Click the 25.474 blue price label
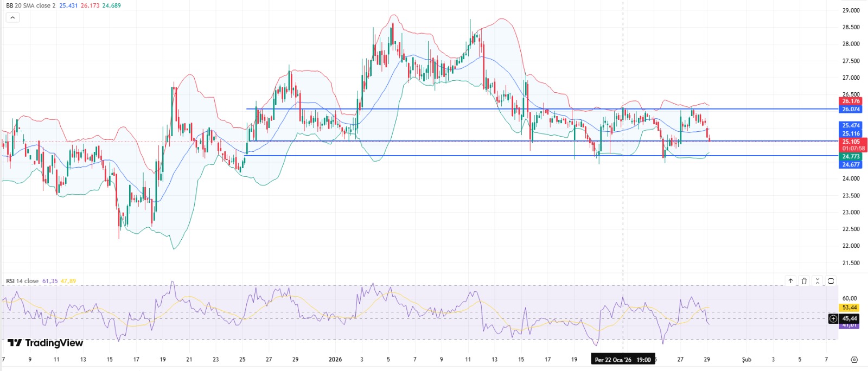The image size is (868, 371). coord(851,126)
